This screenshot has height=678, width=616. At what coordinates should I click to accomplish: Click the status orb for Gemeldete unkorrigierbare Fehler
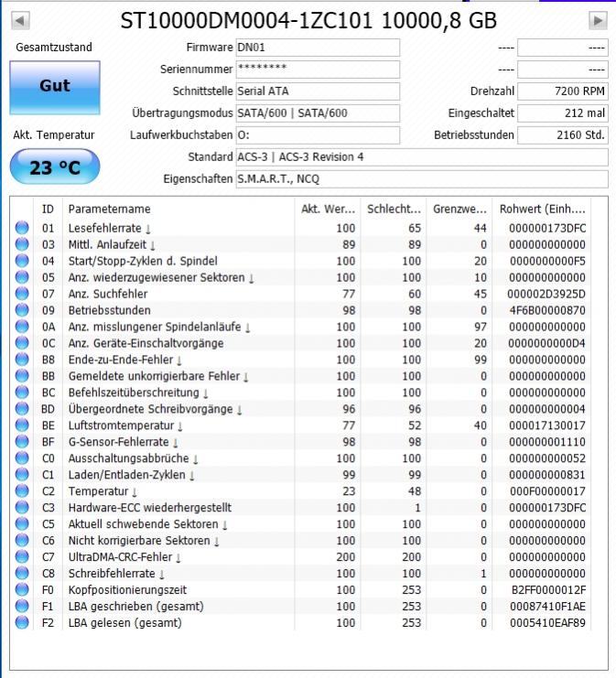point(22,376)
